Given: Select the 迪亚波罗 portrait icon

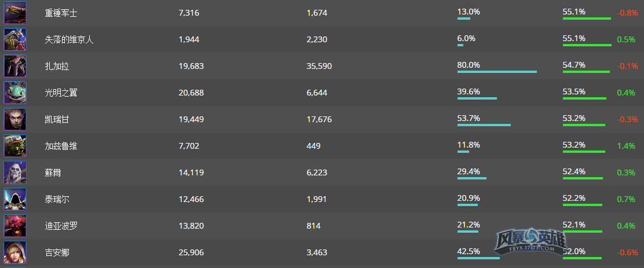Looking at the screenshot, I should 15,226.
